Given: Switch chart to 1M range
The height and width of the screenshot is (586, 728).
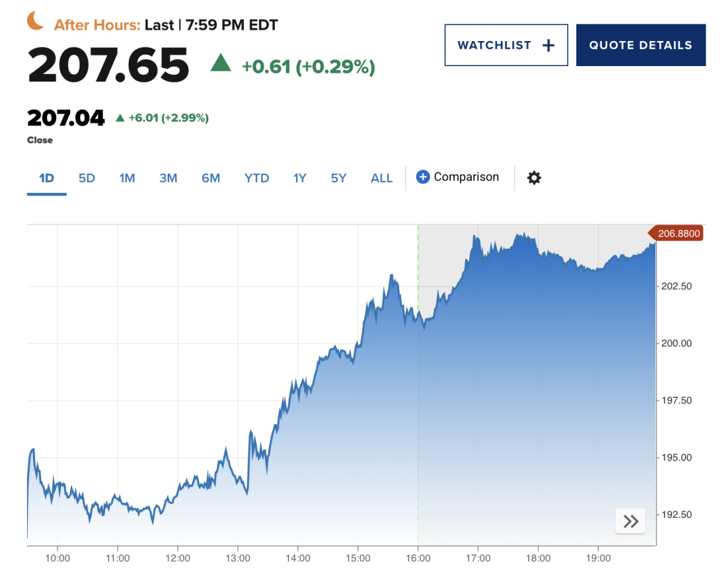Looking at the screenshot, I should pyautogui.click(x=127, y=178).
